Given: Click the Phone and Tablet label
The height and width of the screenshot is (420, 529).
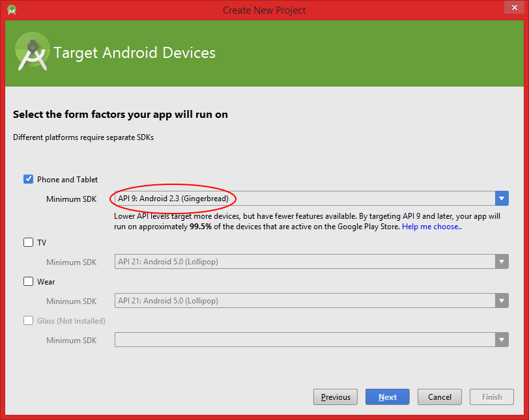Looking at the screenshot, I should [67, 179].
